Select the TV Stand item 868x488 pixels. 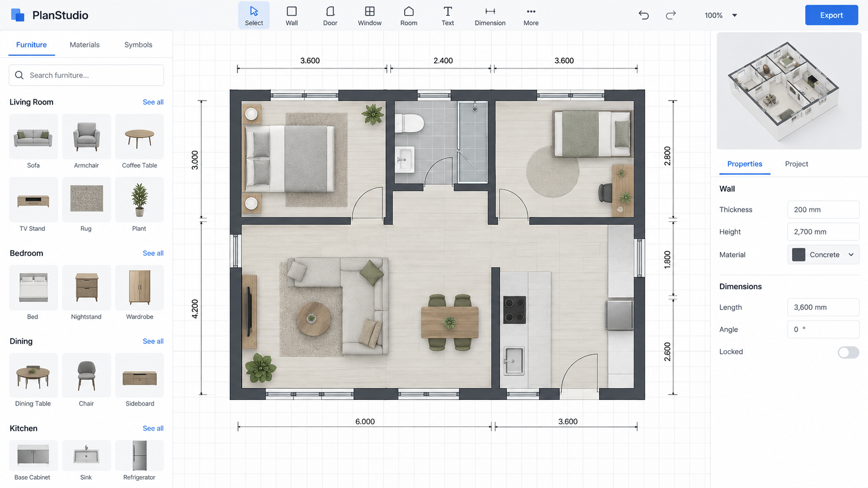pyautogui.click(x=33, y=205)
